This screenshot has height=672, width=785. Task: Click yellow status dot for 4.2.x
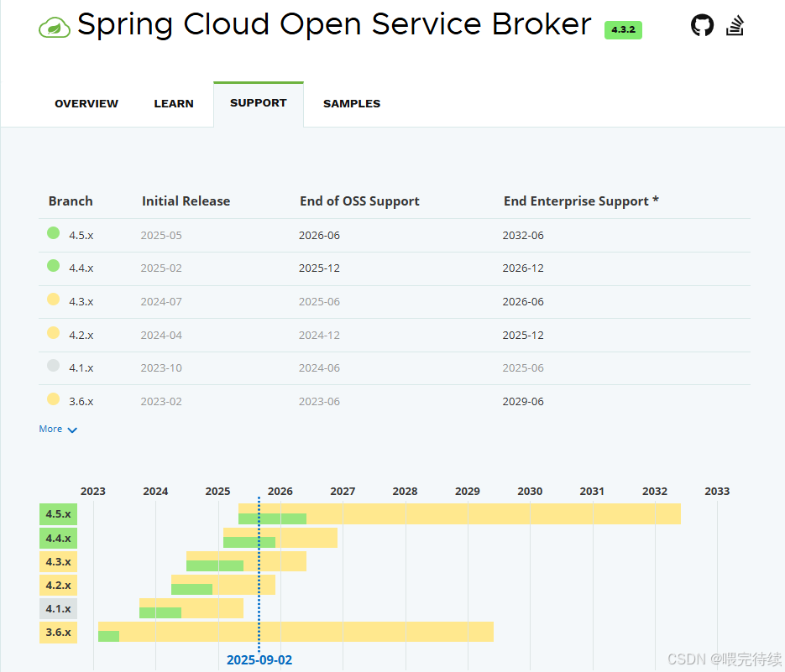(53, 333)
